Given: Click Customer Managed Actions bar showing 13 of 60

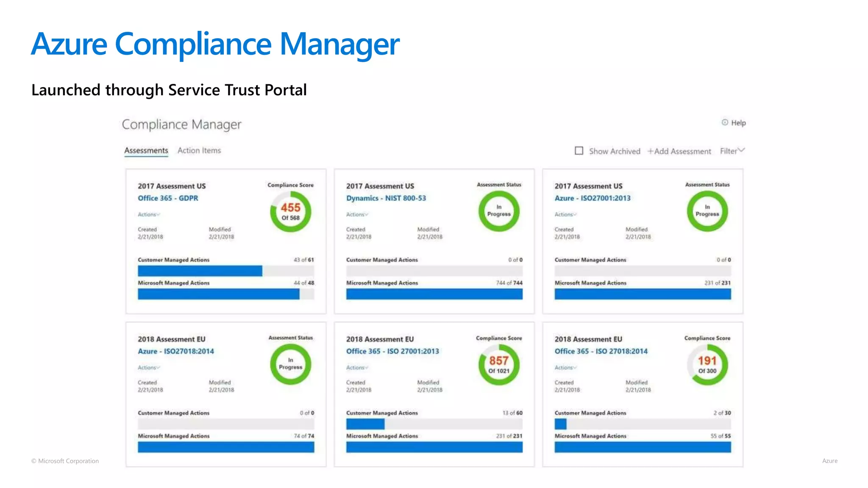Looking at the screenshot, I should click(x=434, y=424).
